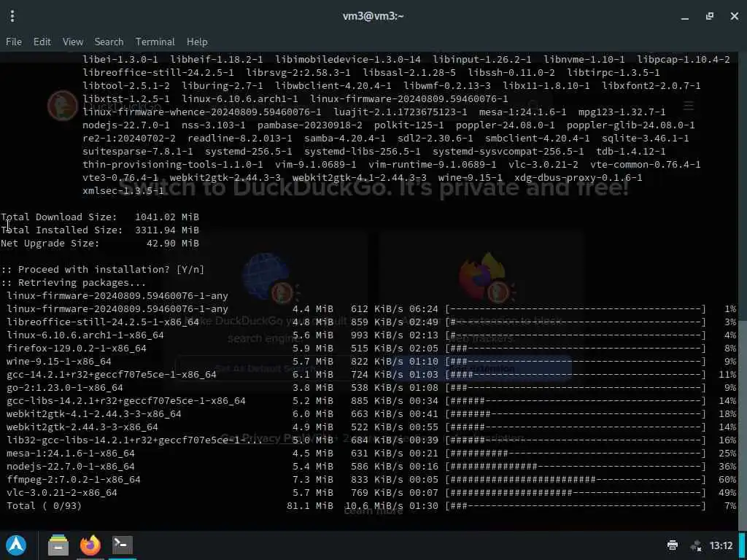
Task: Click the ffmpeg download progress bar
Action: [x=576, y=480]
